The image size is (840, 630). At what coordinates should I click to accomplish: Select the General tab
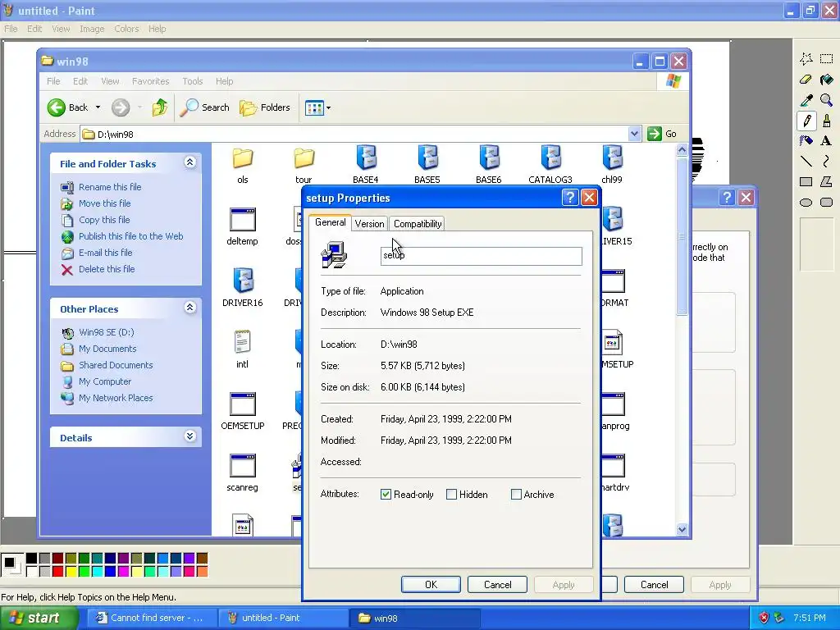(x=330, y=222)
